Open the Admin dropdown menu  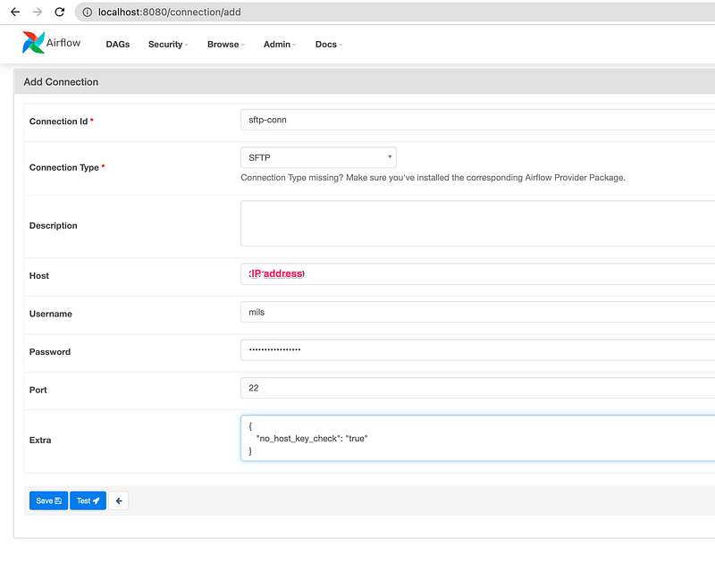coord(279,44)
